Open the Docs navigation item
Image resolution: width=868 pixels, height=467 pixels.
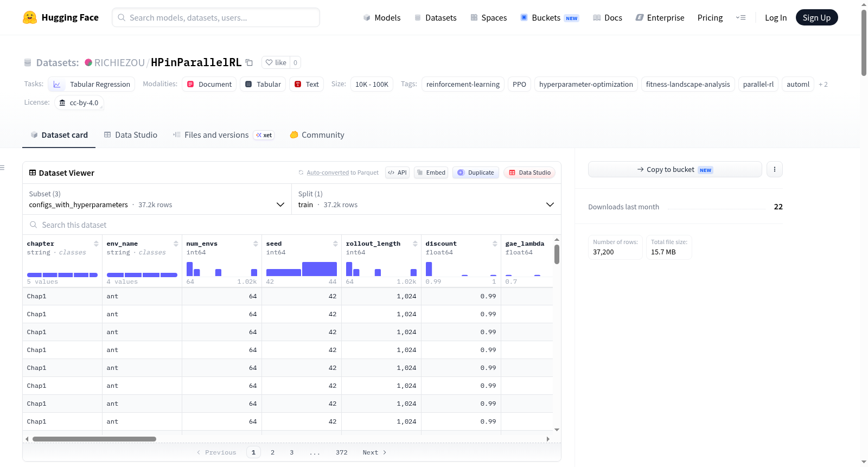coord(608,17)
